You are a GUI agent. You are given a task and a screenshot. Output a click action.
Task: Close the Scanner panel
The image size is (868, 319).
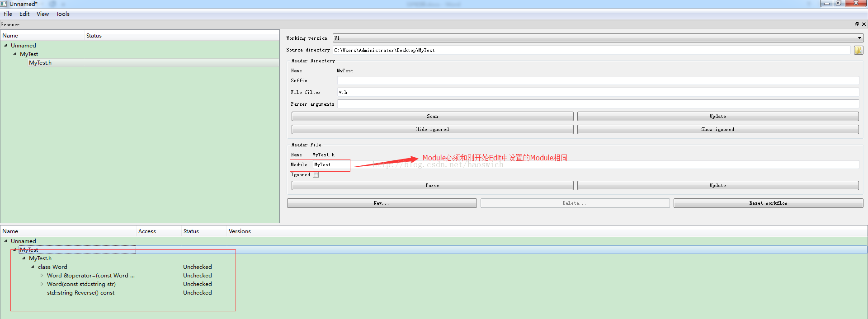864,24
